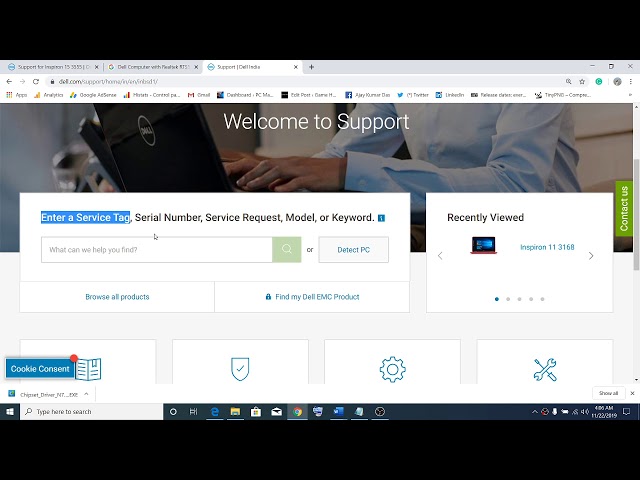The height and width of the screenshot is (480, 640).
Task: Open the Contact us side tab
Action: click(624, 209)
